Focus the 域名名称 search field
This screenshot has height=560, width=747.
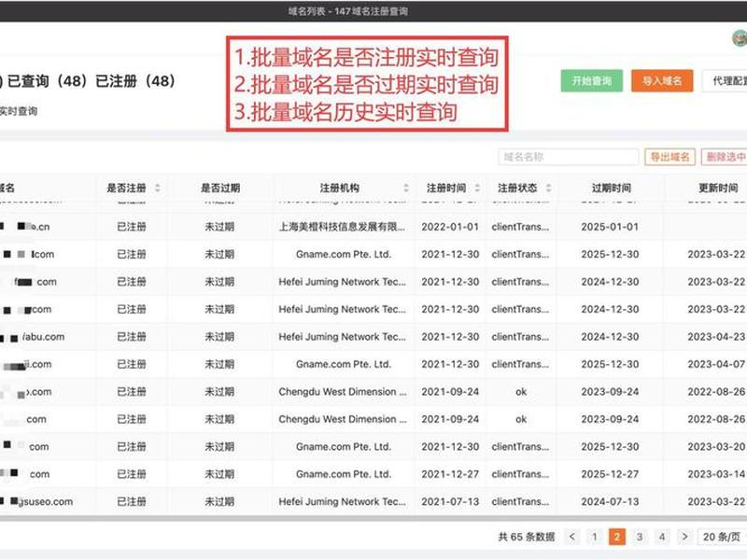click(569, 157)
